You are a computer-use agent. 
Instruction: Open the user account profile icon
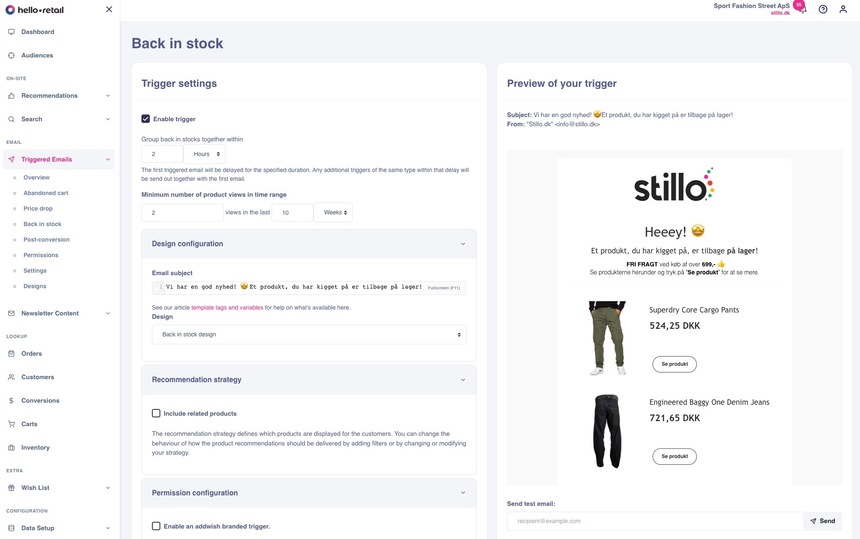[843, 9]
